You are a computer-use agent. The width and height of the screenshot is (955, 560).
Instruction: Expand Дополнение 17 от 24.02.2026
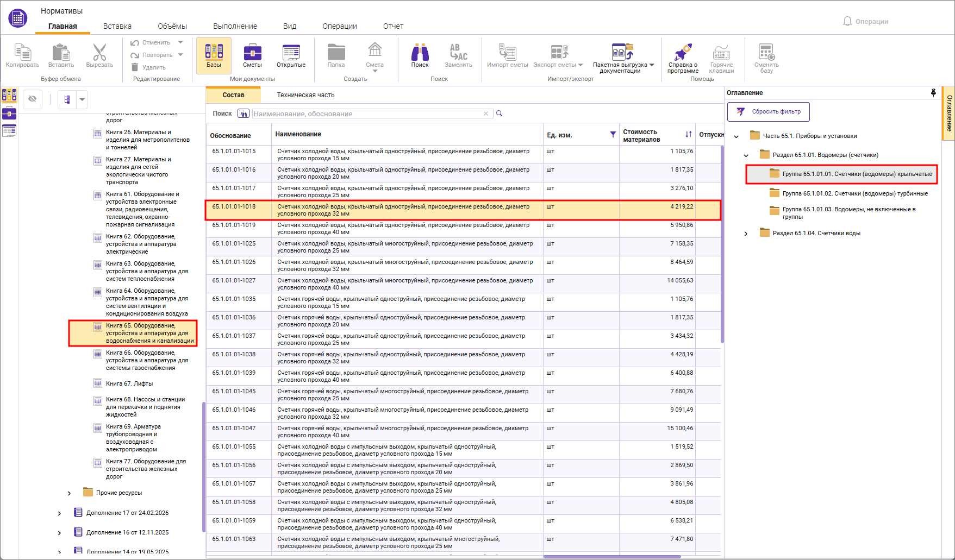(59, 513)
